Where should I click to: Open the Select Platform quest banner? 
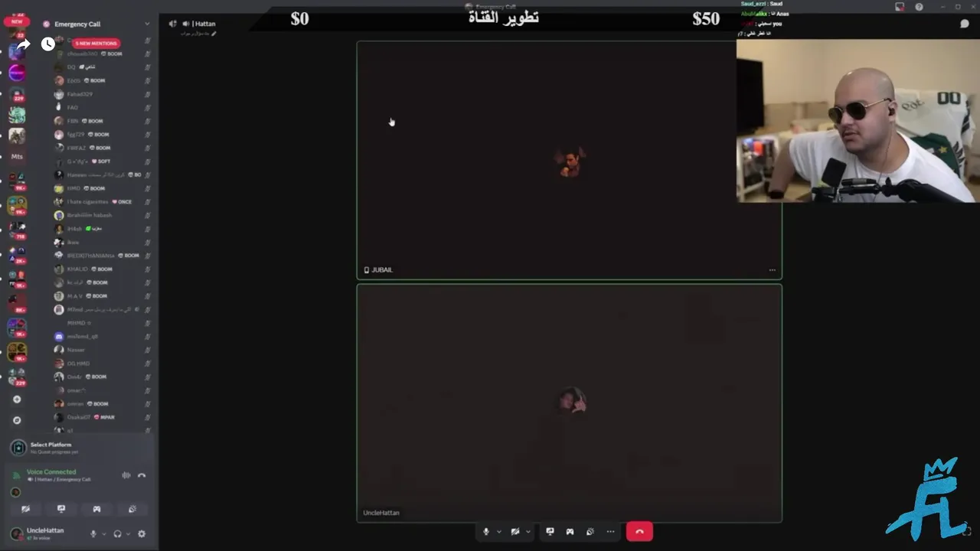point(80,448)
